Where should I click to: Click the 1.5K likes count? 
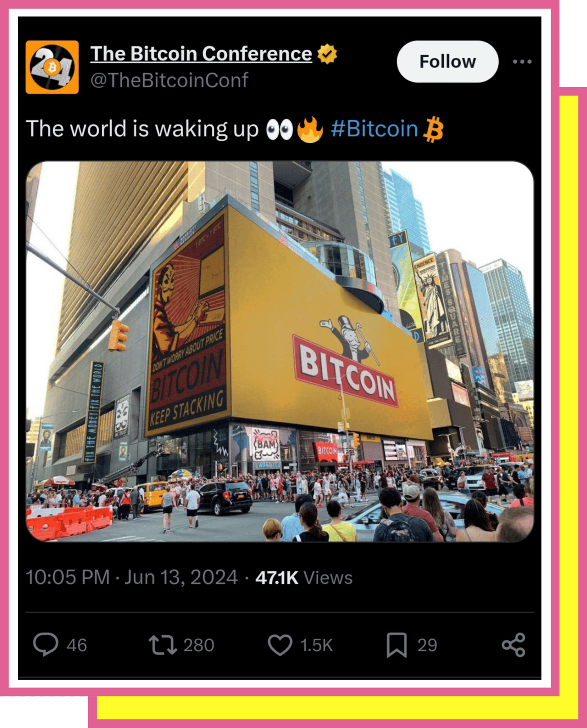tap(317, 645)
